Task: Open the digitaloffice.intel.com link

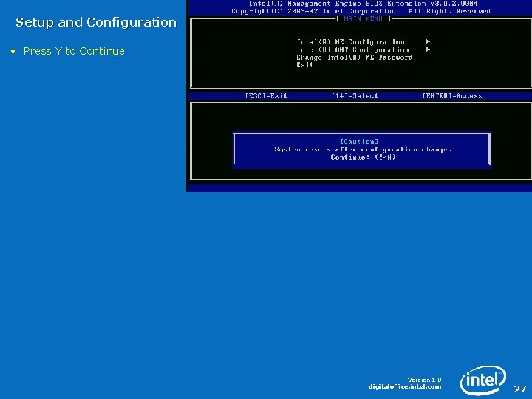Action: (405, 386)
